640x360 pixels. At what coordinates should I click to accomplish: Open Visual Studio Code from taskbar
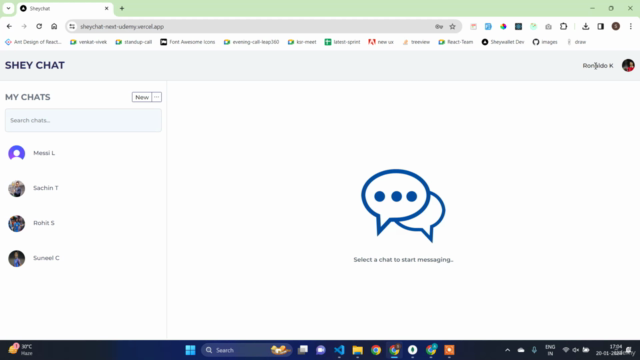pyautogui.click(x=339, y=350)
